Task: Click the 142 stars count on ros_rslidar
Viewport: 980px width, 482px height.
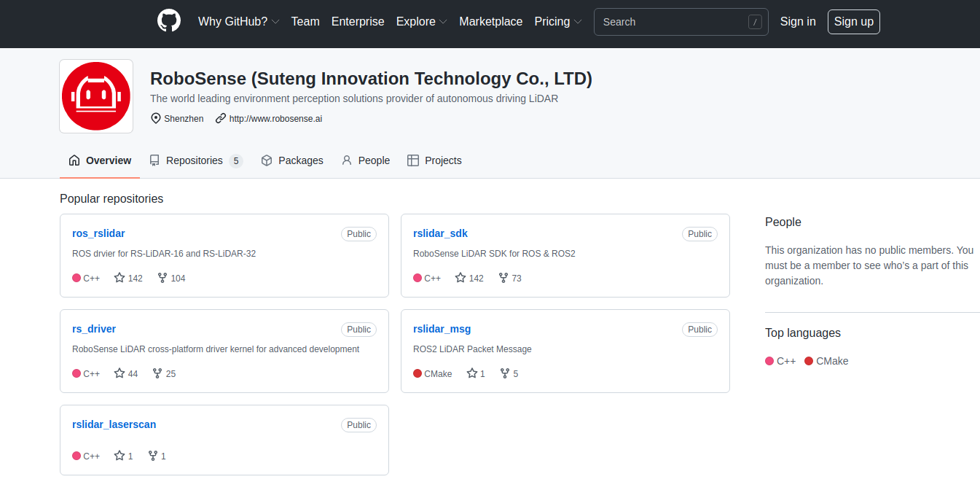Action: click(135, 278)
